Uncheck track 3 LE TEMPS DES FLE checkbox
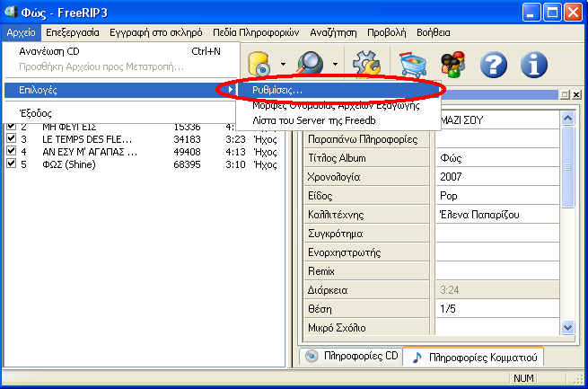Viewport: 588px width, 389px height. coord(12,138)
